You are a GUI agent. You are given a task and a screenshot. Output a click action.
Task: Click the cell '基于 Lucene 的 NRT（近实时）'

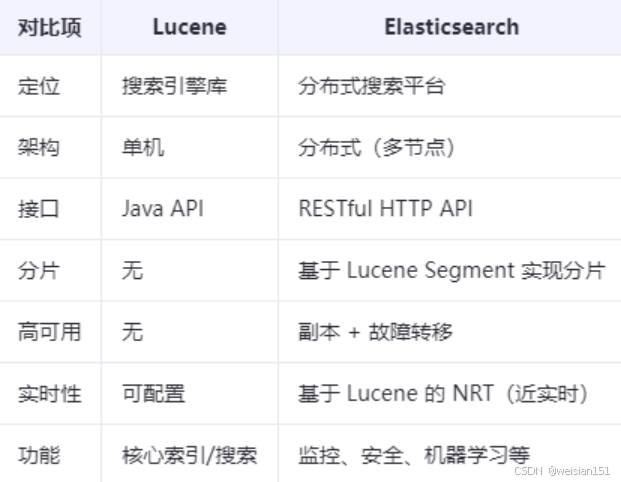click(x=443, y=394)
